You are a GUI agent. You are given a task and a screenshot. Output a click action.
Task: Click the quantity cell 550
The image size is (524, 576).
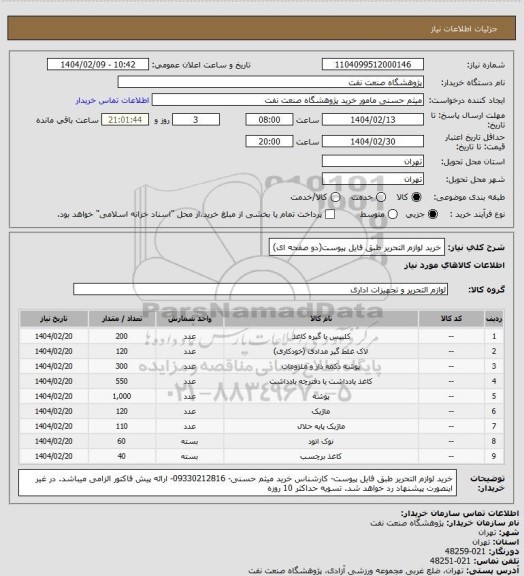point(122,381)
